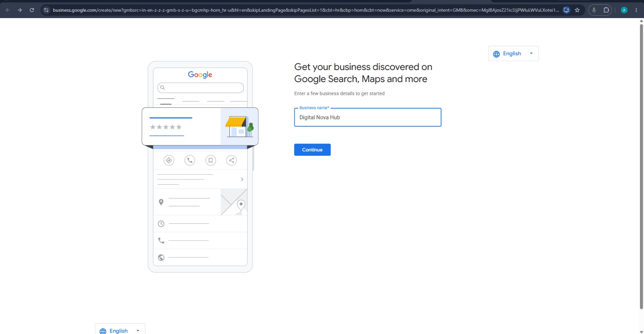Focus the address bar URL

pos(306,10)
